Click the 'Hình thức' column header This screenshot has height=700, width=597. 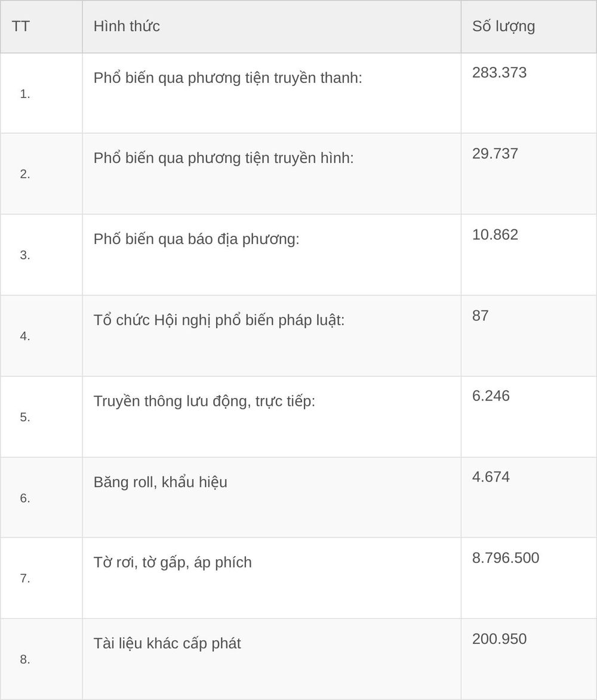coord(127,26)
